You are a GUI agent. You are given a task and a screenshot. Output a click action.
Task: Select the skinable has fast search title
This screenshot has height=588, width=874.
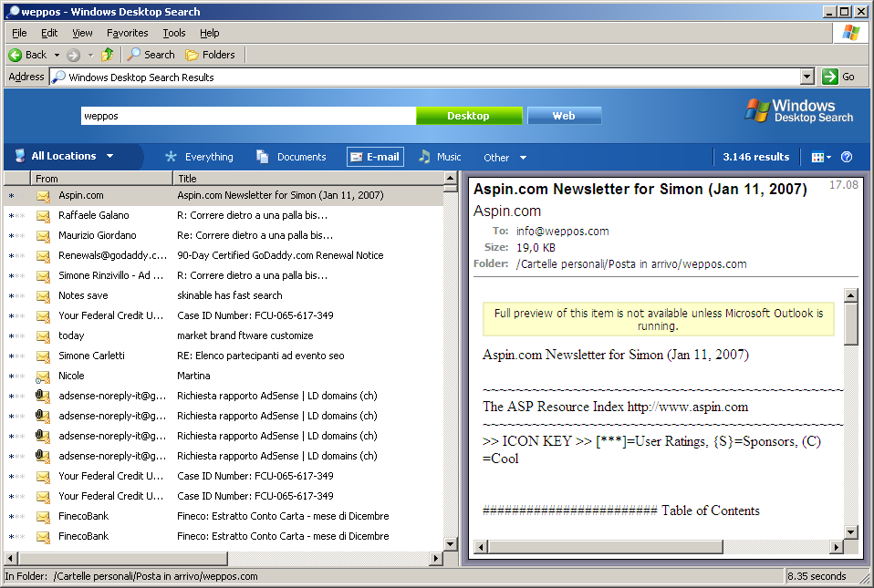[x=230, y=295]
